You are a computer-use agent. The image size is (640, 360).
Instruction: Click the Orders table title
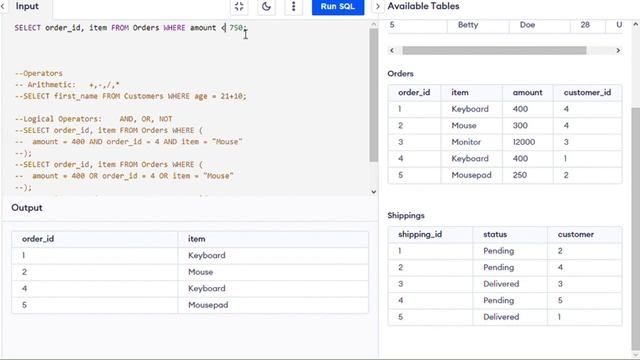pos(400,73)
